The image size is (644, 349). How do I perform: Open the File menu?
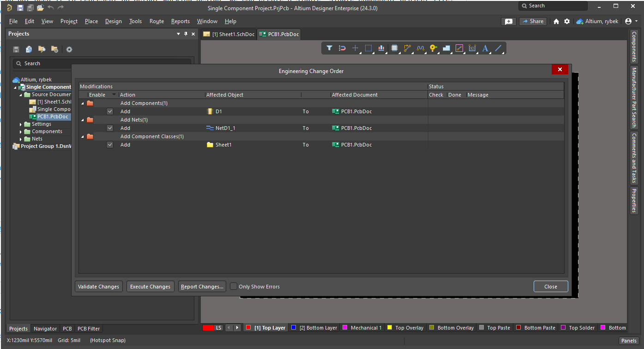(13, 21)
